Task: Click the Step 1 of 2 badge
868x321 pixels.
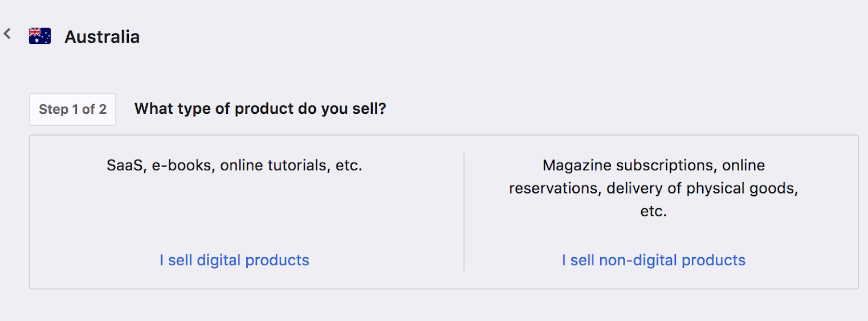Action: coord(72,109)
